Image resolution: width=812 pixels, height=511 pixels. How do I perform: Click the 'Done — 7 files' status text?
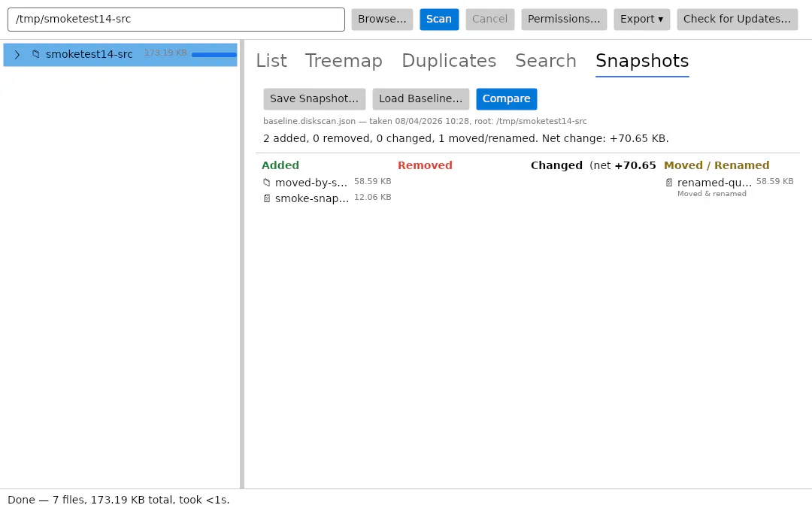tap(119, 500)
